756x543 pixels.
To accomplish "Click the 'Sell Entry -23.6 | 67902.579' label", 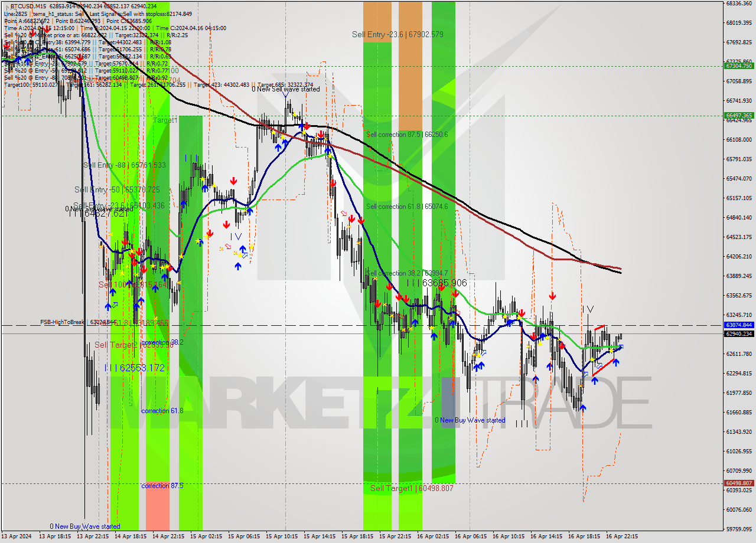I will click(x=397, y=34).
